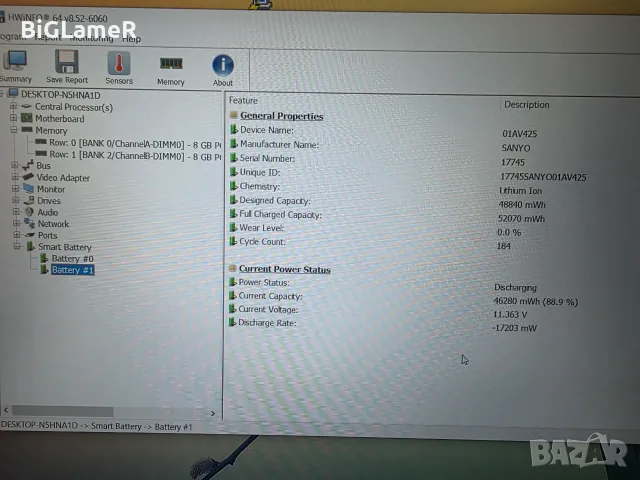Expand the Motherboard tree node
Screen dimensions: 640x480
13,118
